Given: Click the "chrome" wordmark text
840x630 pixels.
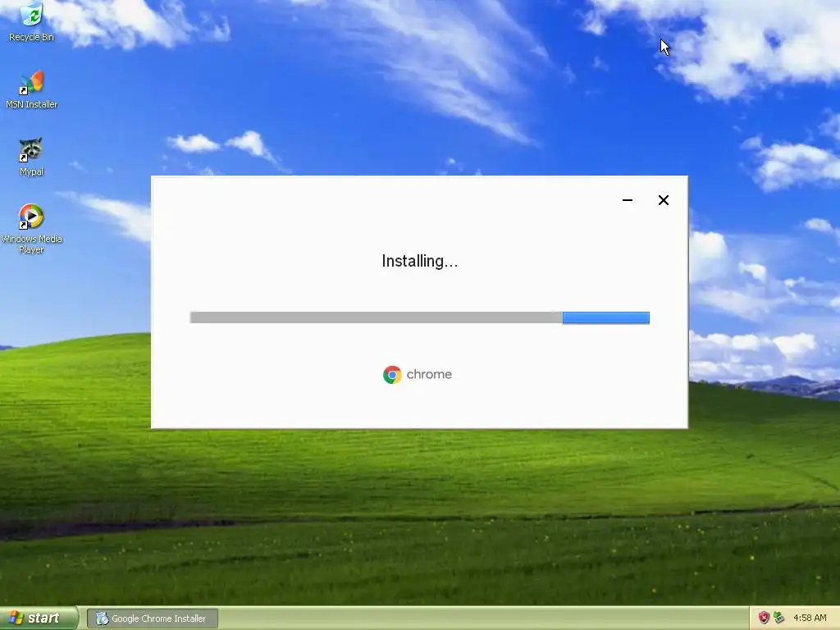Looking at the screenshot, I should pos(429,374).
